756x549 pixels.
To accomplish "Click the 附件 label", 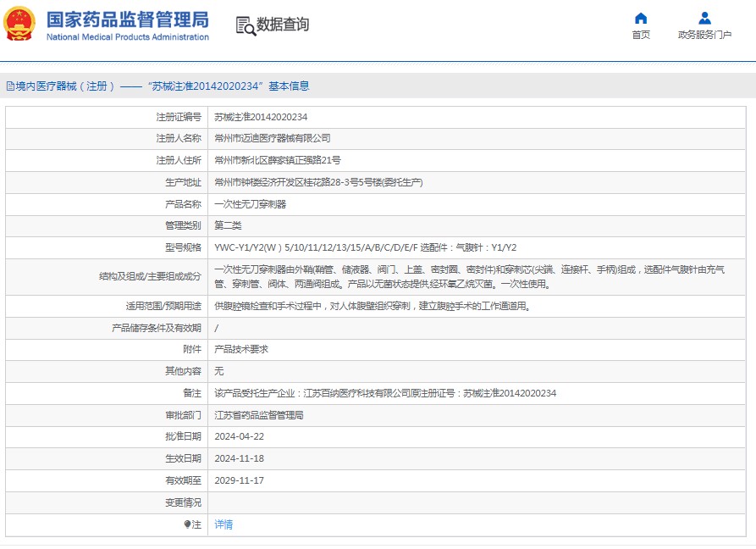I will pyautogui.click(x=192, y=349).
